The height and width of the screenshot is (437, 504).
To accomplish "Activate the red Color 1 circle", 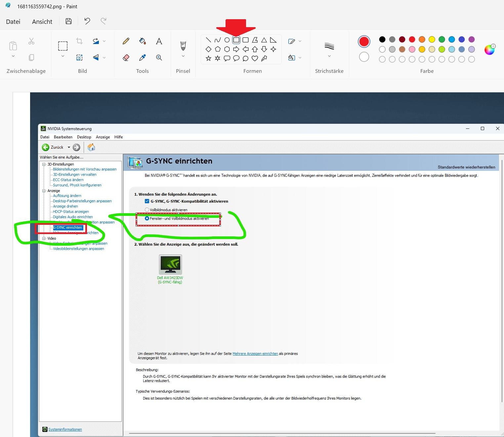I will [x=364, y=42].
